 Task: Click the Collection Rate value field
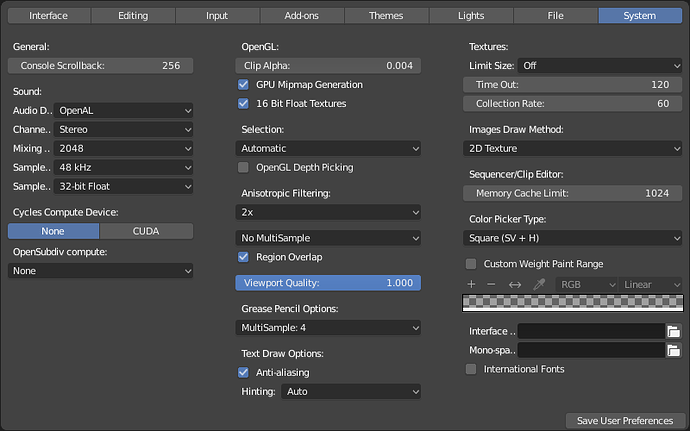(x=573, y=103)
